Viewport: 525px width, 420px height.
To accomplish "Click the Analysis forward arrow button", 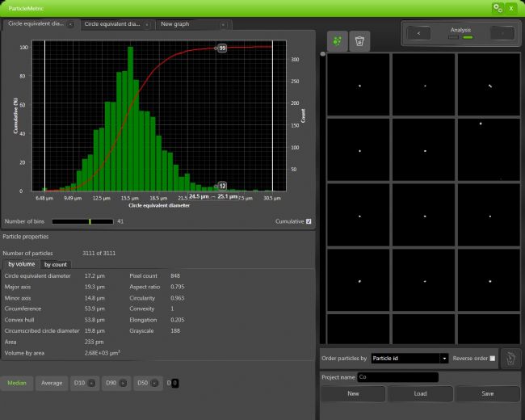I will tap(502, 33).
